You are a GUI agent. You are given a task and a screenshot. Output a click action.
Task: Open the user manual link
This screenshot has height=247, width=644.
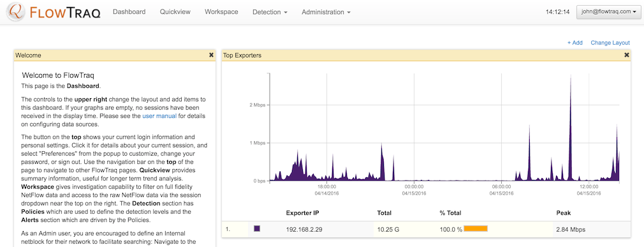click(x=159, y=116)
